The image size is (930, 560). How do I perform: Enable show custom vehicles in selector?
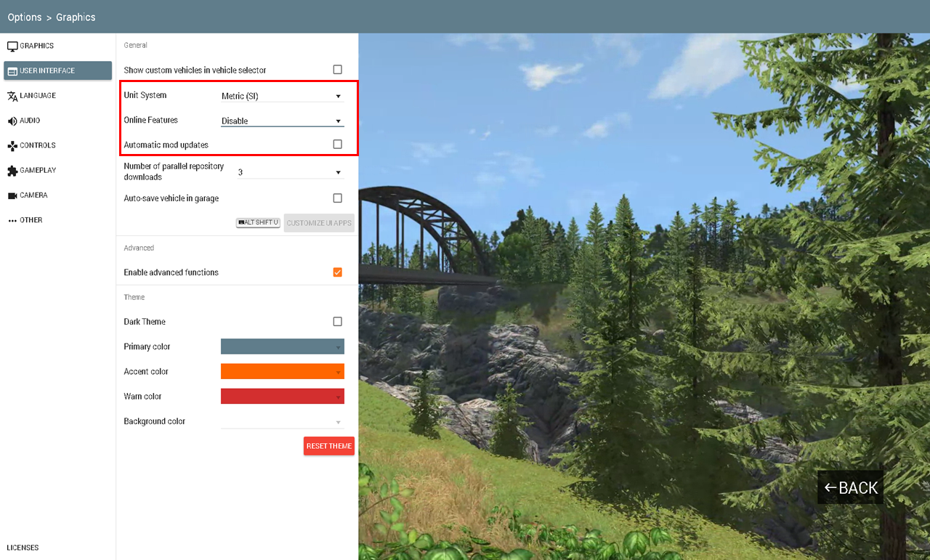(337, 70)
